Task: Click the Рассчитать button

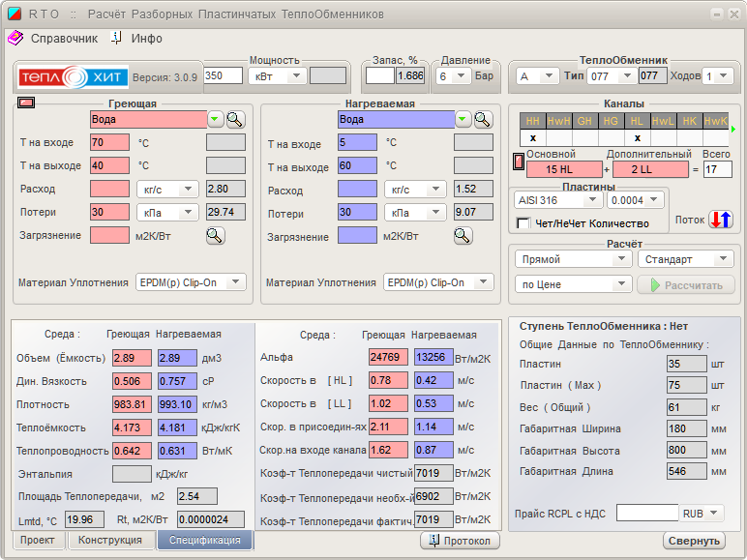Action: 686,284
